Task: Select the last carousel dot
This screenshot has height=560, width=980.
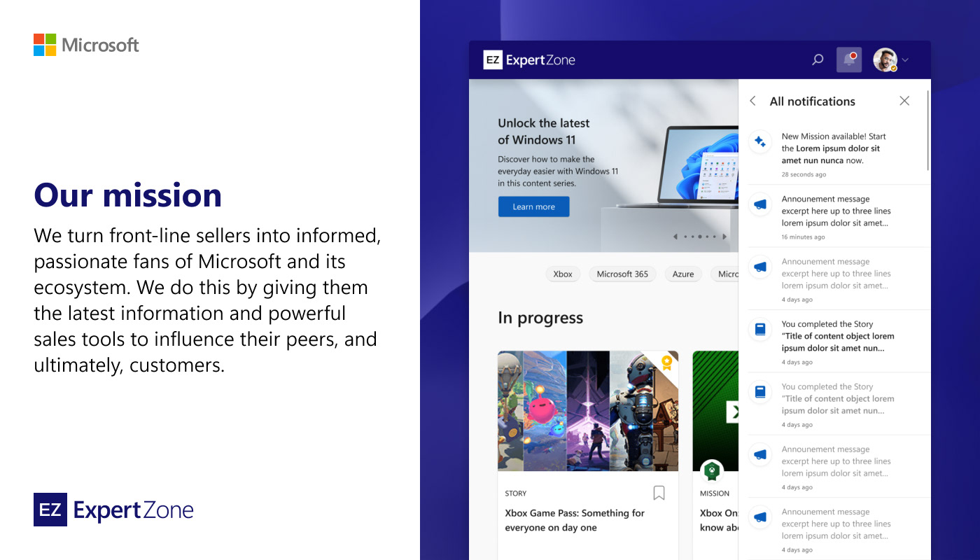Action: (715, 237)
